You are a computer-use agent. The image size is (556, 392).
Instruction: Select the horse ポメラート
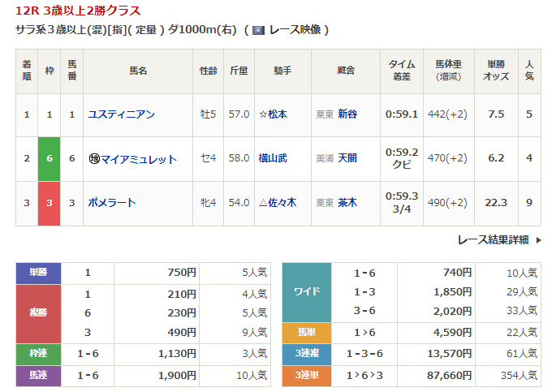tap(112, 203)
